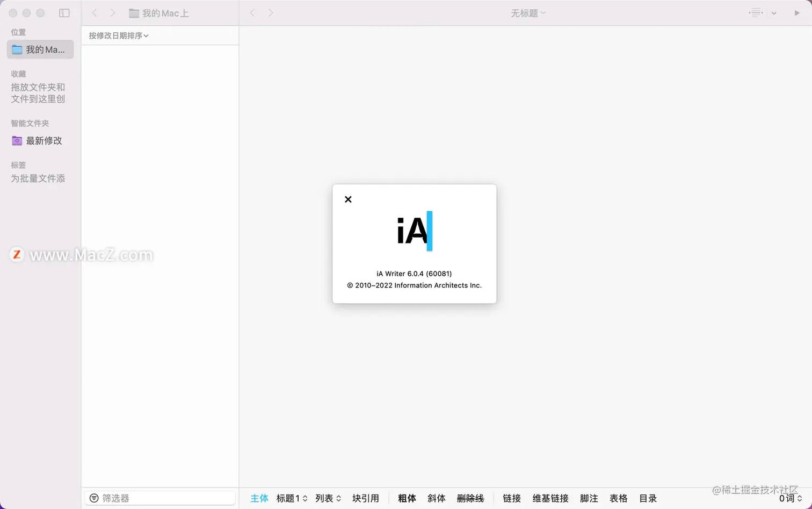Apply 块引用 blockquote formatting
This screenshot has height=509, width=812.
click(x=366, y=498)
